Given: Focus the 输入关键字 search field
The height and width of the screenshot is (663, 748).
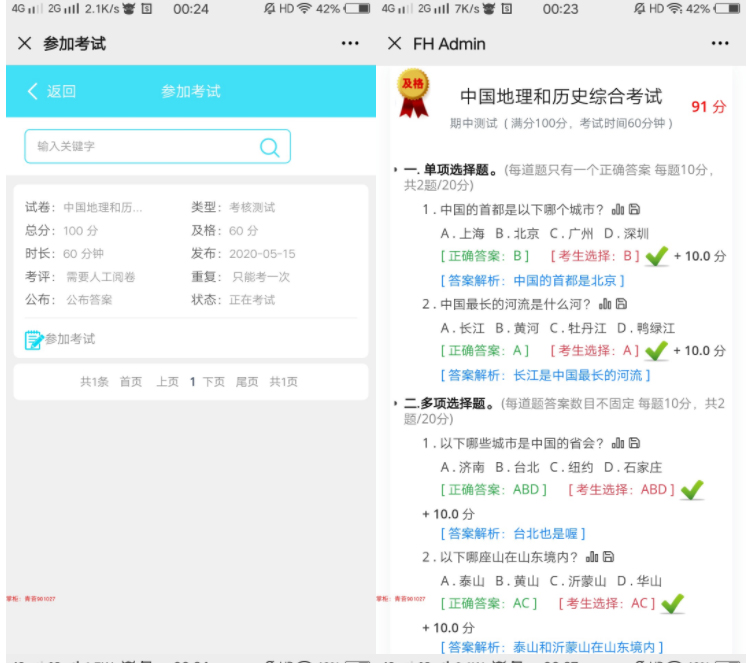Looking at the screenshot, I should pos(157,146).
